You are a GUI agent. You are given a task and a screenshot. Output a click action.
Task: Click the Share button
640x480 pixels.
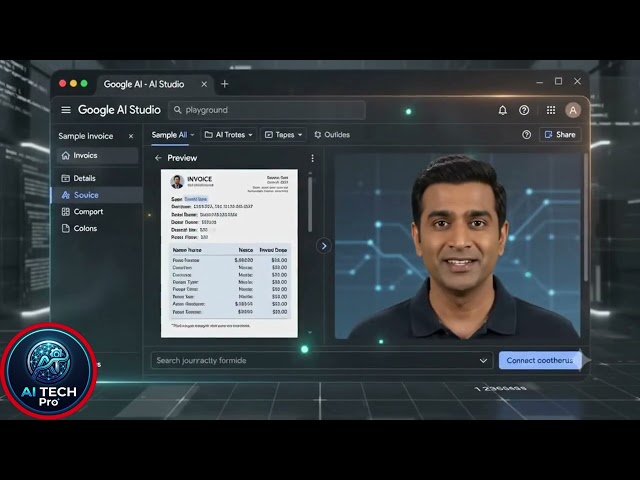(x=560, y=135)
